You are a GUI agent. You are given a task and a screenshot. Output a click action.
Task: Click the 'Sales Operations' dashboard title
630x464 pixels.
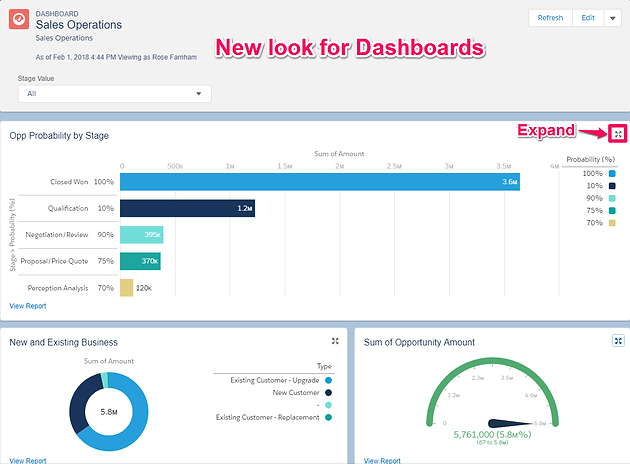[79, 25]
